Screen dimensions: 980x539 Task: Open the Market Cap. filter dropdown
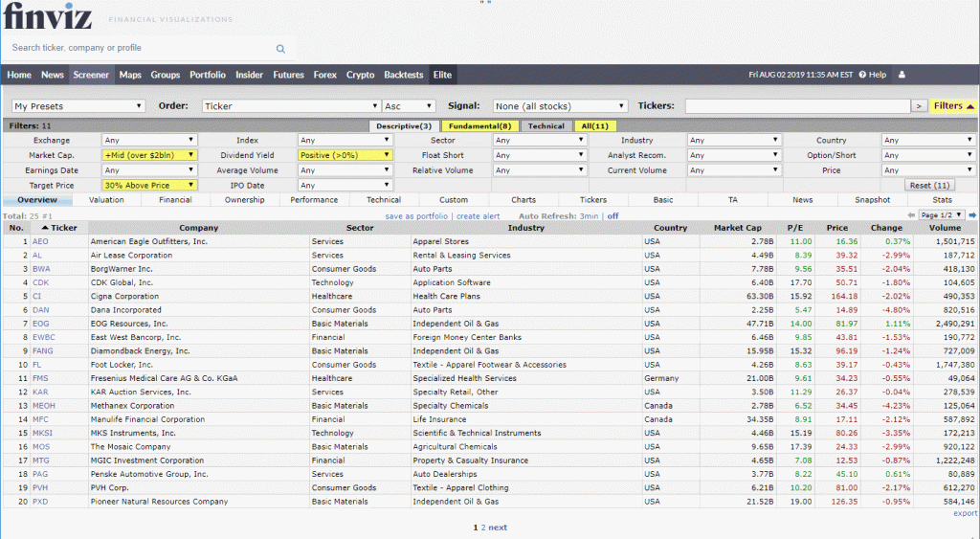[x=149, y=155]
